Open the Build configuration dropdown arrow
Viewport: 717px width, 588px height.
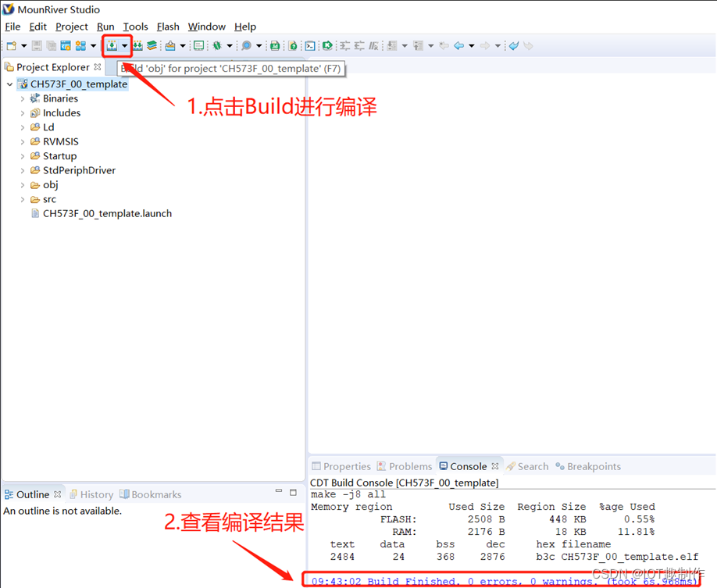pos(124,46)
